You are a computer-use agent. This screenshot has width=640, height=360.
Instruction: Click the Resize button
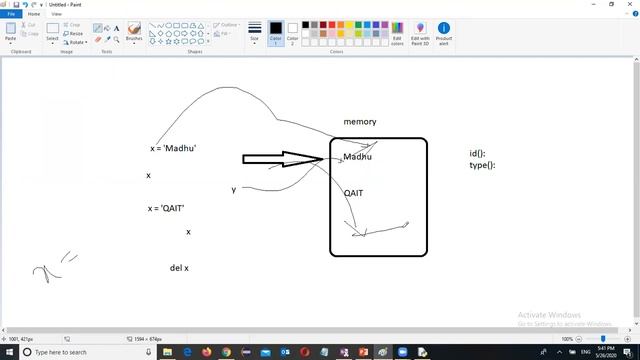coord(73,33)
